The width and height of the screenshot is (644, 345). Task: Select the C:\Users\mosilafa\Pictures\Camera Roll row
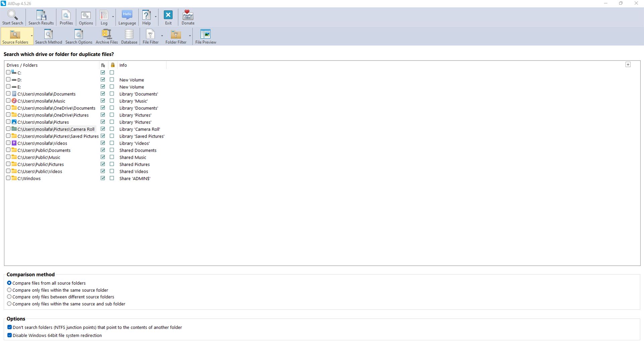click(x=56, y=129)
